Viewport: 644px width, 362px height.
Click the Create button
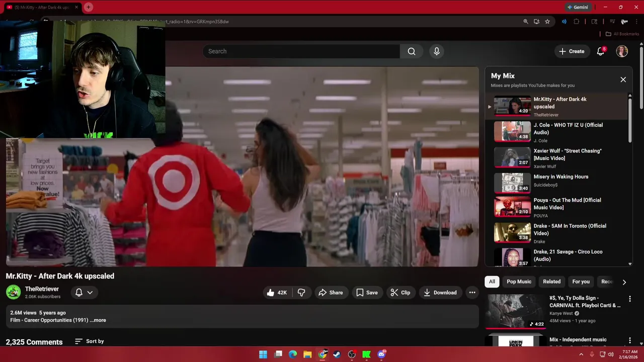point(572,51)
